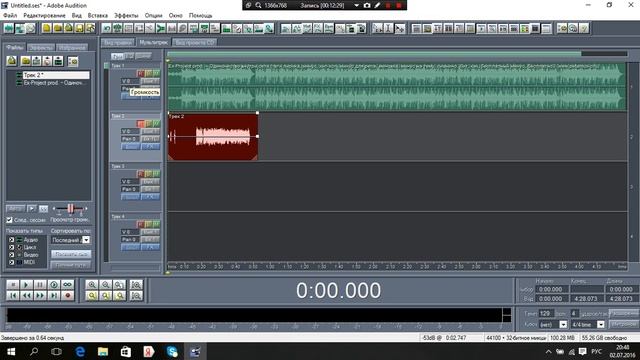Select the red Трек 2 audio clip
This screenshot has width=640, height=360.
213,136
